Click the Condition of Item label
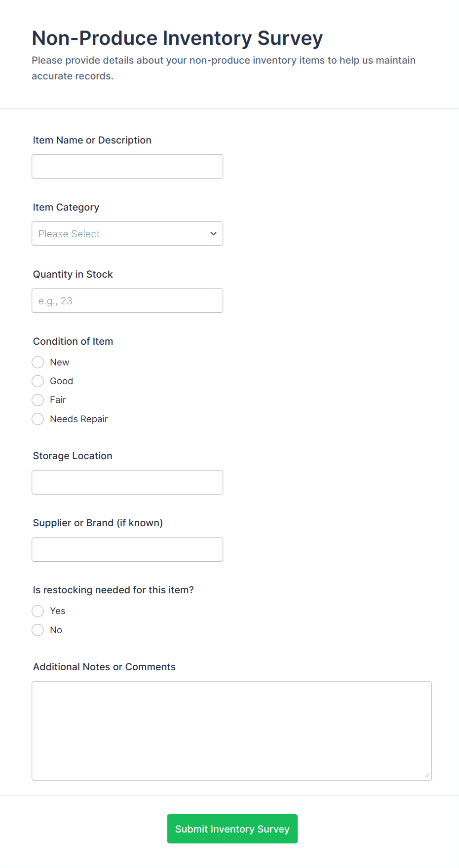 coord(73,341)
